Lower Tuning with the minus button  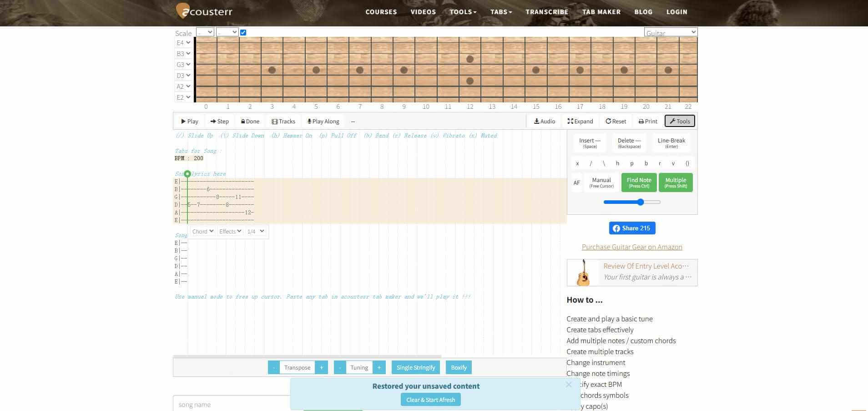pos(340,367)
